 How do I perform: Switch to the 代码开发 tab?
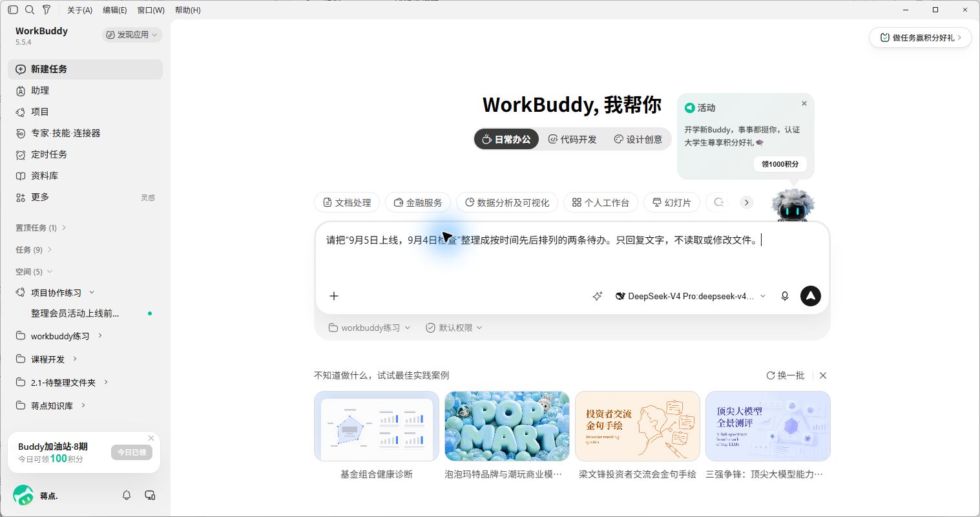pyautogui.click(x=572, y=139)
